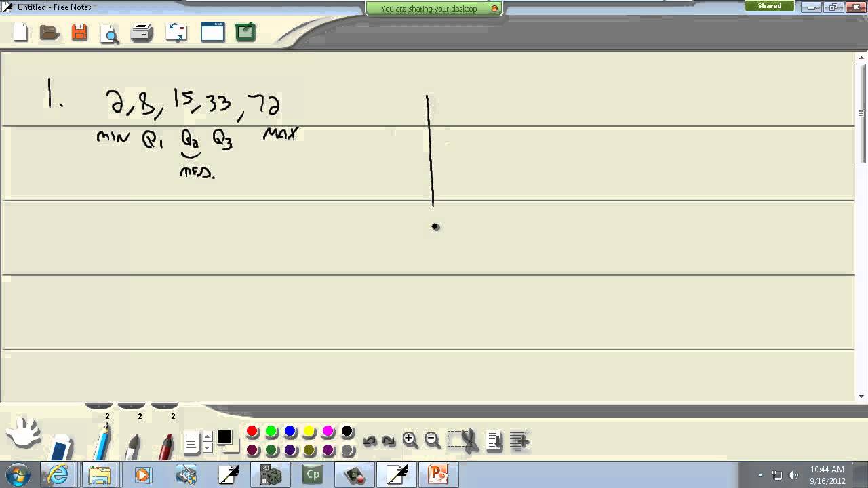Pick the magenta color swatch

click(328, 431)
